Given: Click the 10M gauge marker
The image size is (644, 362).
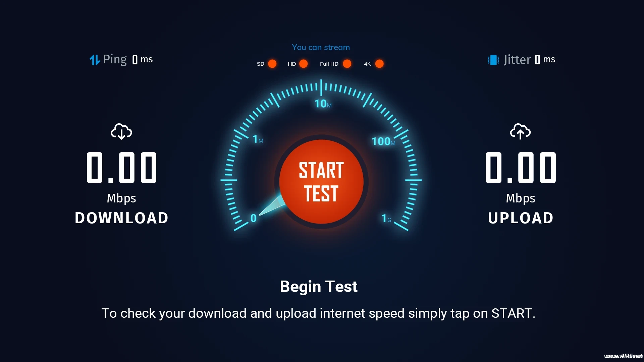Looking at the screenshot, I should click(x=323, y=104).
